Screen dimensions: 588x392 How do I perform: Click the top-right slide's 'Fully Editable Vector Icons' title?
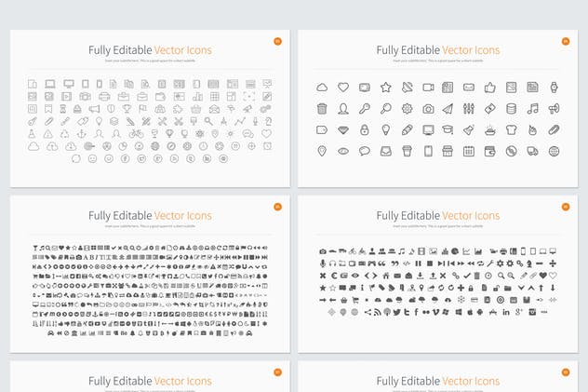pos(437,50)
